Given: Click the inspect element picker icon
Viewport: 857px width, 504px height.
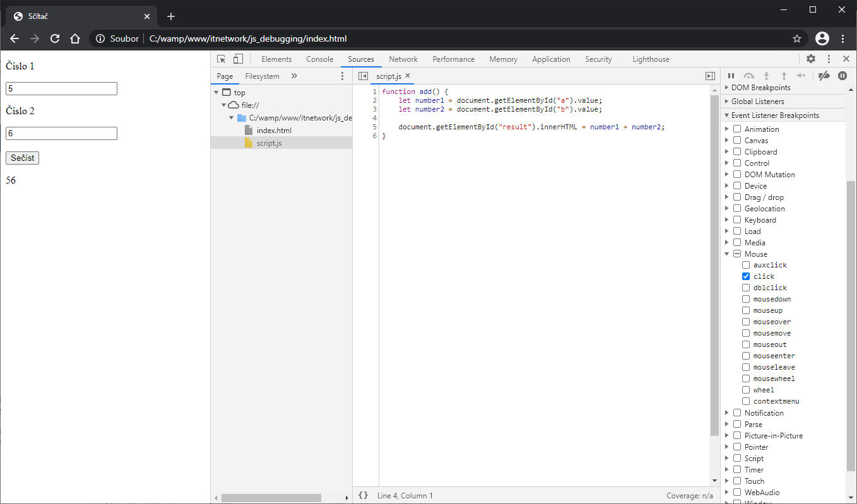Looking at the screenshot, I should (x=222, y=59).
